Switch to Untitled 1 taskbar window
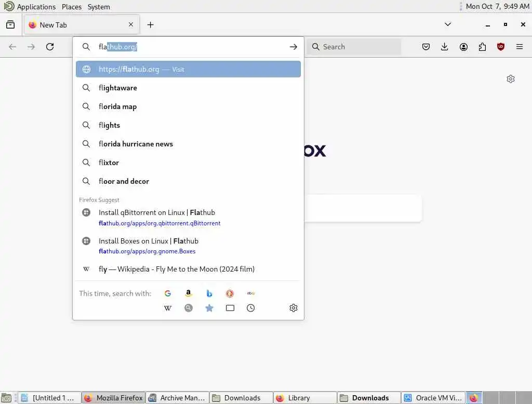This screenshot has width=532, height=404. click(x=49, y=398)
